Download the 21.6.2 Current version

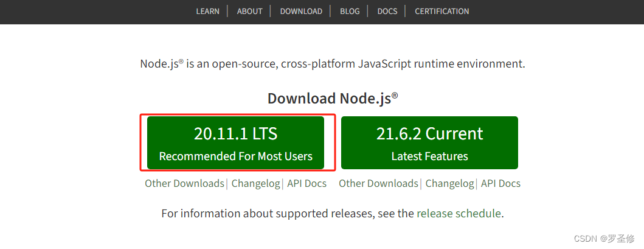(429, 142)
